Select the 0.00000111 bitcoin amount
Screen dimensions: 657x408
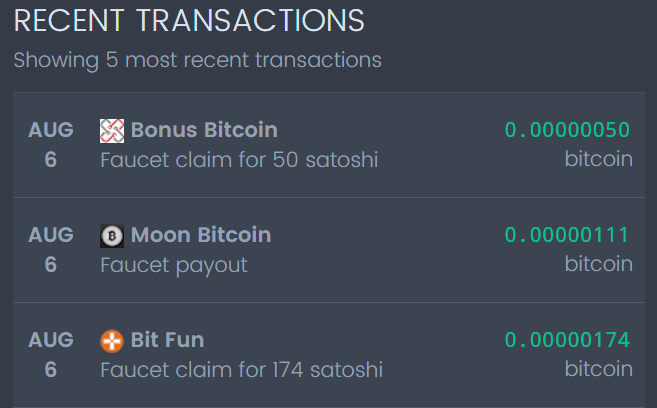click(x=567, y=235)
